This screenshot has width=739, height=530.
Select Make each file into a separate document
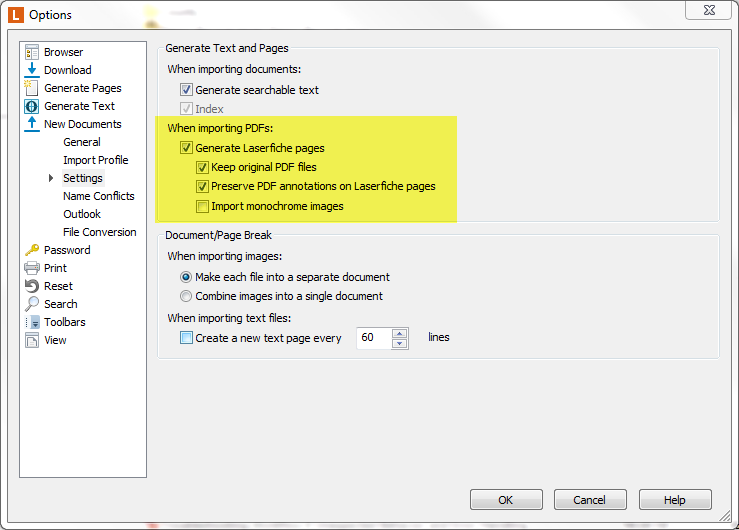[186, 277]
